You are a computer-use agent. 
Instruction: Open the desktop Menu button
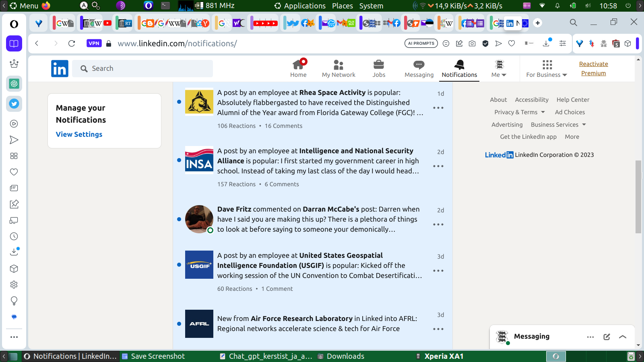(24, 6)
